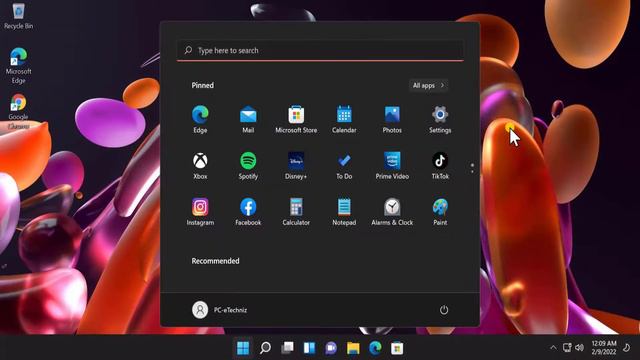Open the Facebook app
Viewport: 640px width, 360px height.
(x=248, y=211)
